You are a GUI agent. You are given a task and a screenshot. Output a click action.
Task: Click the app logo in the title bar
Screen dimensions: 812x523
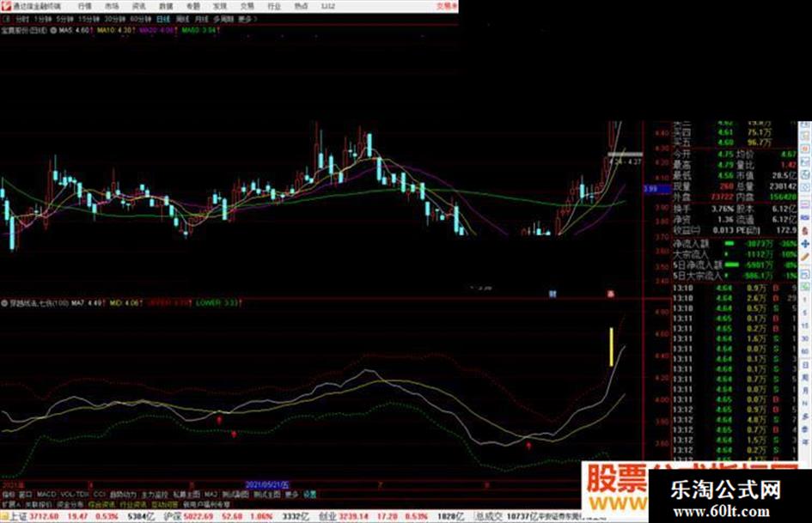[5, 6]
